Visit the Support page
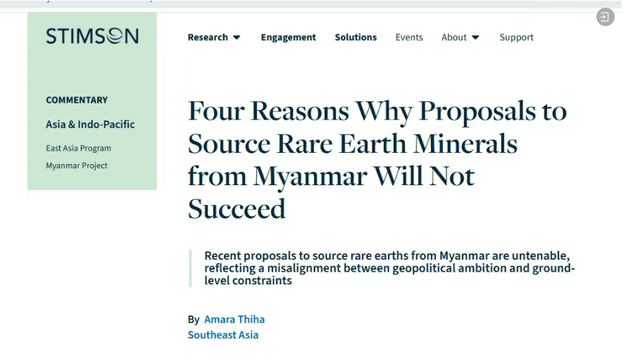 516,37
